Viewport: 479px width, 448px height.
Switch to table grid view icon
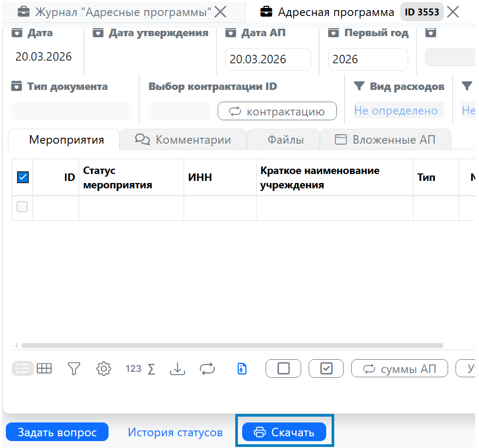click(x=44, y=368)
